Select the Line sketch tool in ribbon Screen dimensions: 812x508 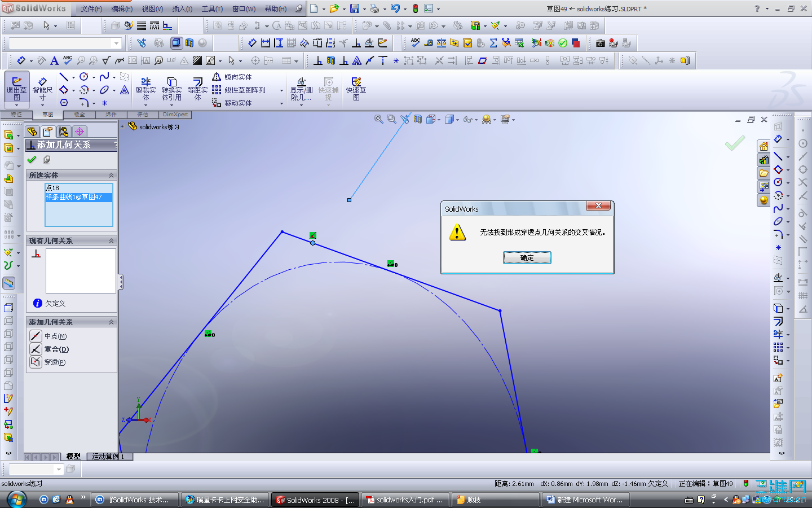64,77
